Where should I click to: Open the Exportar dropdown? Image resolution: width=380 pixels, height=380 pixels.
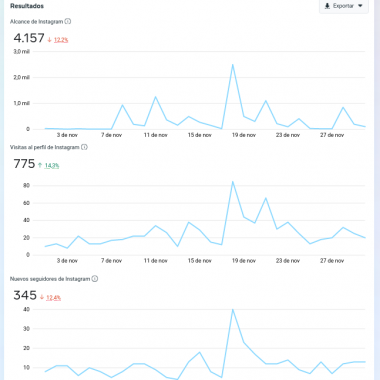344,6
